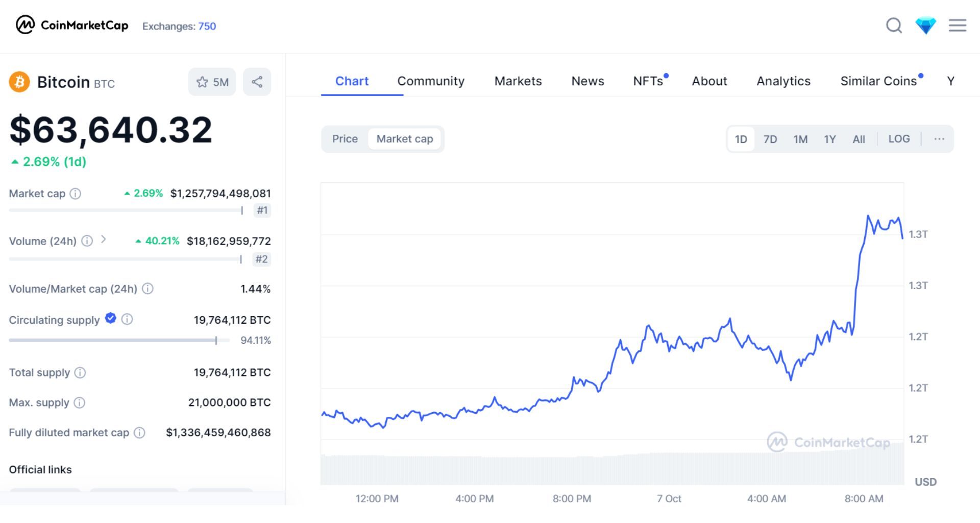Open the Max. supply info tooltip
The image size is (980, 523).
coord(80,402)
